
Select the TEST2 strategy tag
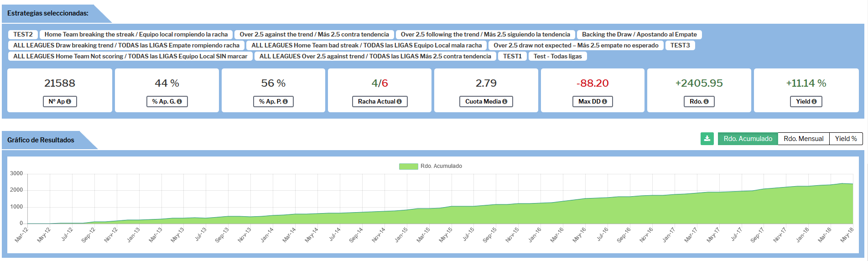pos(23,35)
